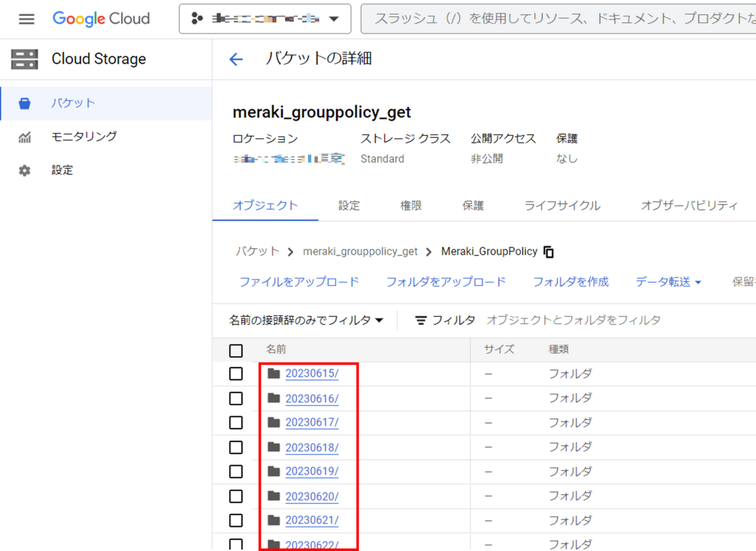Screen dimensions: 756x551
Task: Check the box for folder 20230621/
Action: click(236, 521)
